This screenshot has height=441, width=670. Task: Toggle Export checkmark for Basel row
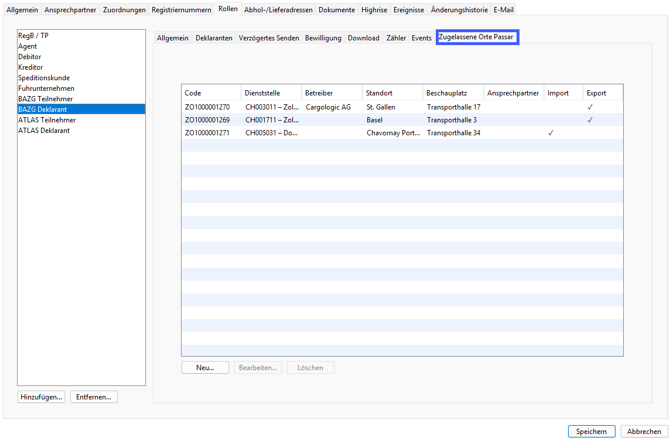590,120
